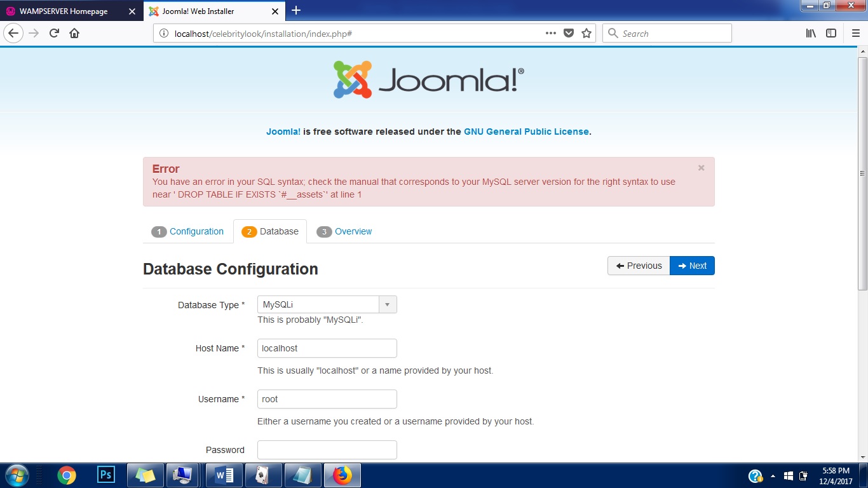The image size is (868, 488).
Task: Click the taskbar clock showing 5:58 PM
Action: [x=836, y=476]
